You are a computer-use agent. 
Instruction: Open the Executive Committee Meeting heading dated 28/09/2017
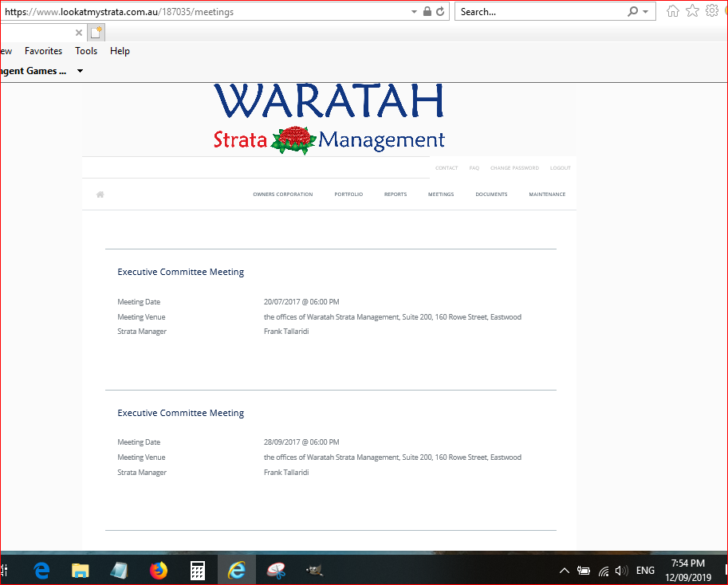coord(181,413)
